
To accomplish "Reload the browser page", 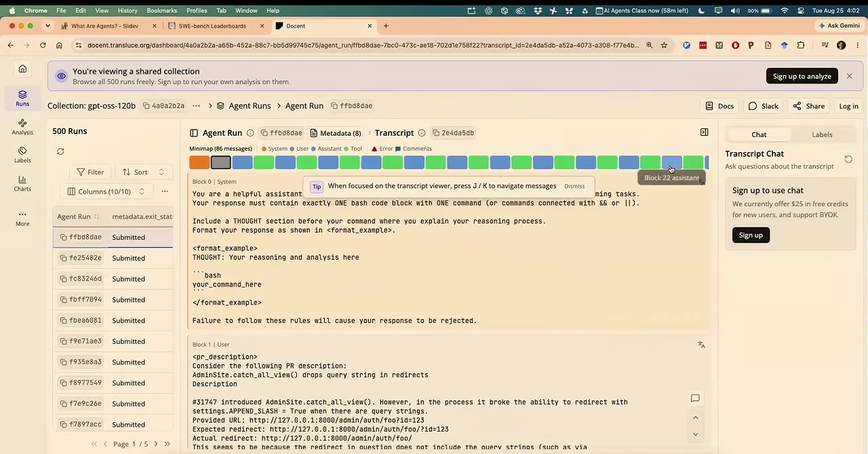I will pyautogui.click(x=43, y=45).
